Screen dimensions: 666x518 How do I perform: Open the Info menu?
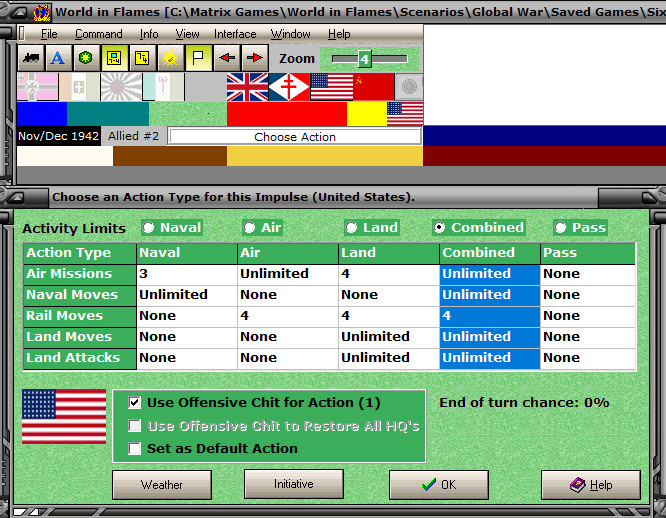pyautogui.click(x=149, y=34)
